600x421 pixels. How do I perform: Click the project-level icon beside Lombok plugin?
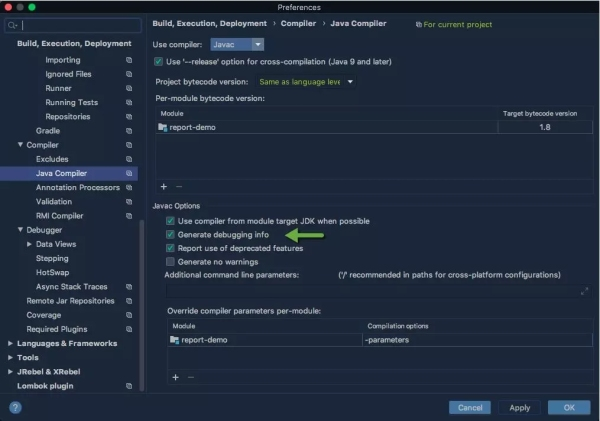pyautogui.click(x=129, y=386)
